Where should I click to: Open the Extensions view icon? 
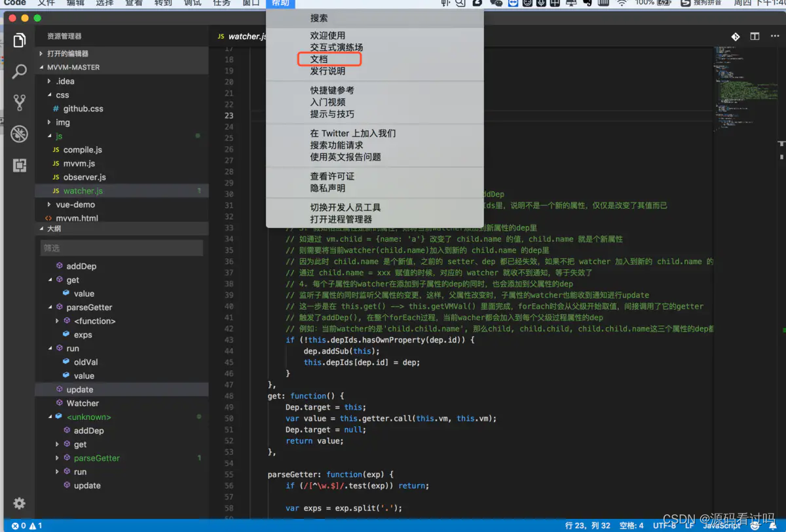20,165
